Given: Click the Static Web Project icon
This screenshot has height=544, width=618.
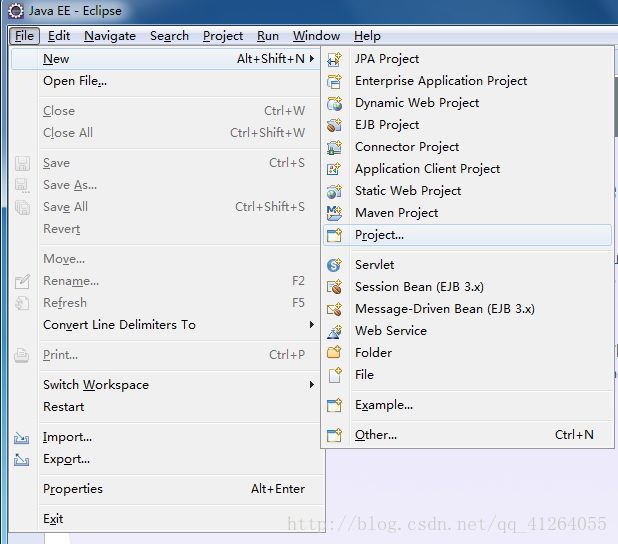Looking at the screenshot, I should point(334,191).
